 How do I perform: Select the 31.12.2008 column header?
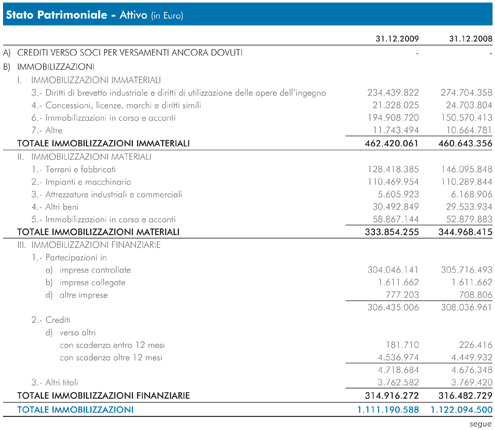click(x=470, y=39)
